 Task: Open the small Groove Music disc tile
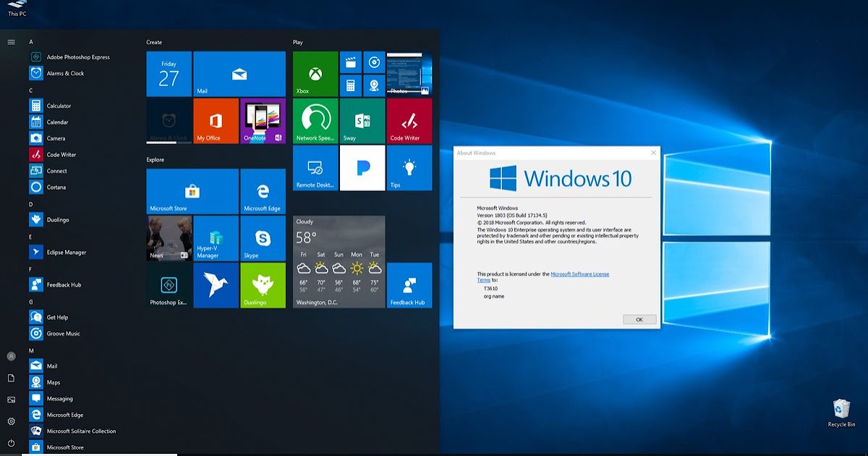coord(374,62)
